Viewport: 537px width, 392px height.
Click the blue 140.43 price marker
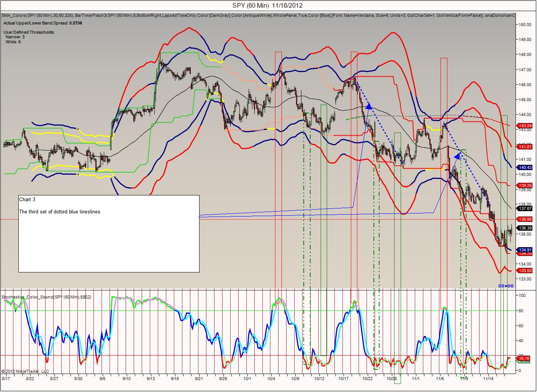click(525, 167)
